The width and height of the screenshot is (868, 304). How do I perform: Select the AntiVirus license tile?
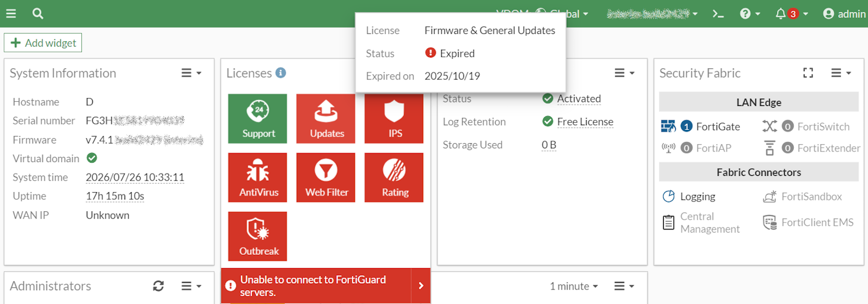click(x=257, y=178)
